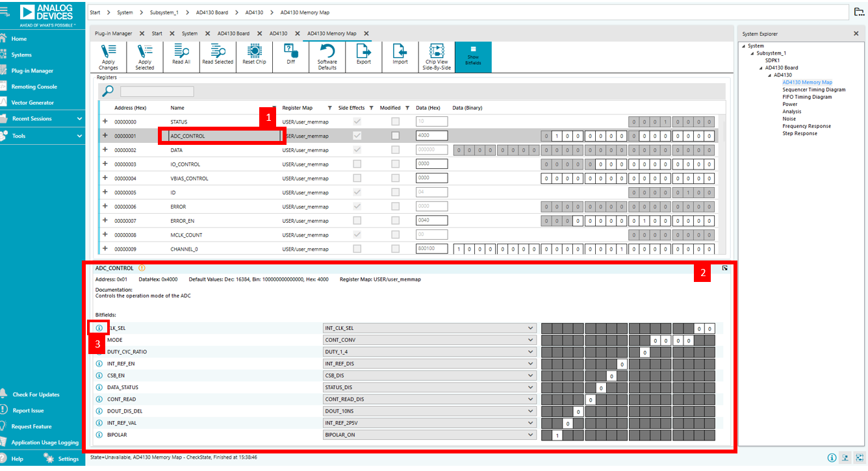Click the Apply Selected toolbar icon

point(145,57)
